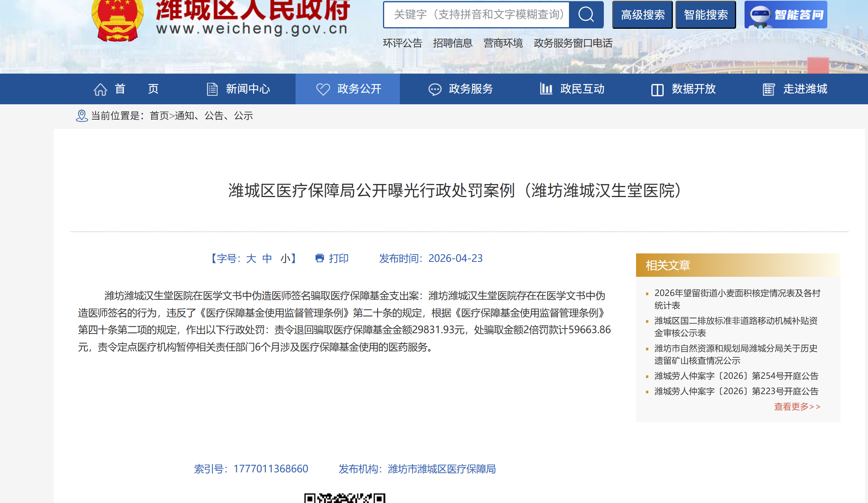Click the book icon beside 数据开放
The width and height of the screenshot is (868, 503).
(657, 90)
